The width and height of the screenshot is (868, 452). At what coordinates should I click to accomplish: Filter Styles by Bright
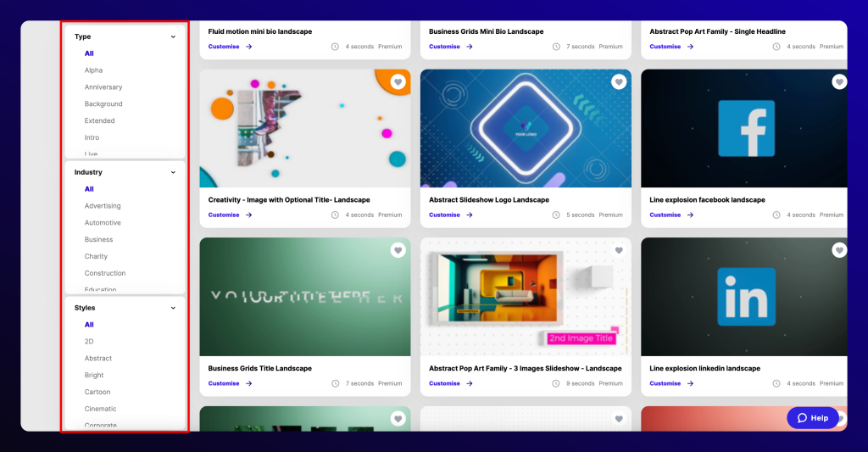pyautogui.click(x=94, y=375)
